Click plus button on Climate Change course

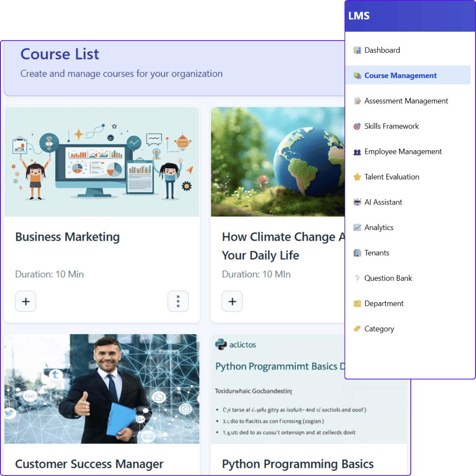coord(232,301)
